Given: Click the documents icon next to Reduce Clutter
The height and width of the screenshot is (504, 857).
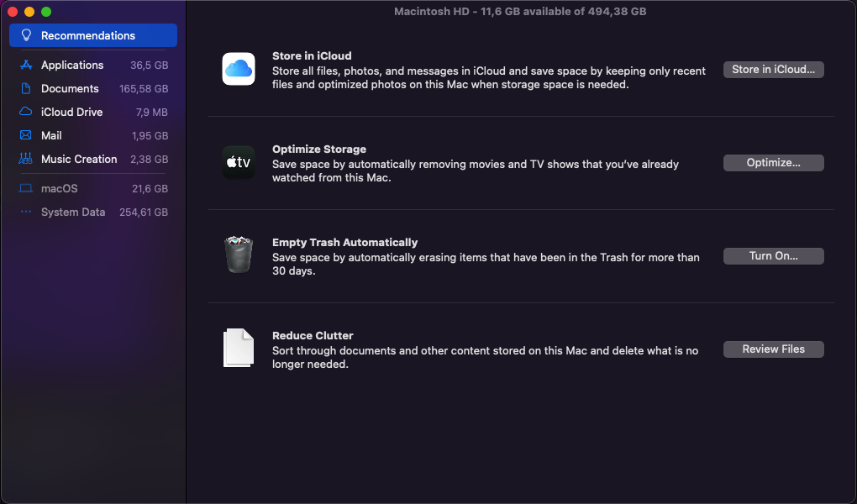Looking at the screenshot, I should pyautogui.click(x=239, y=349).
